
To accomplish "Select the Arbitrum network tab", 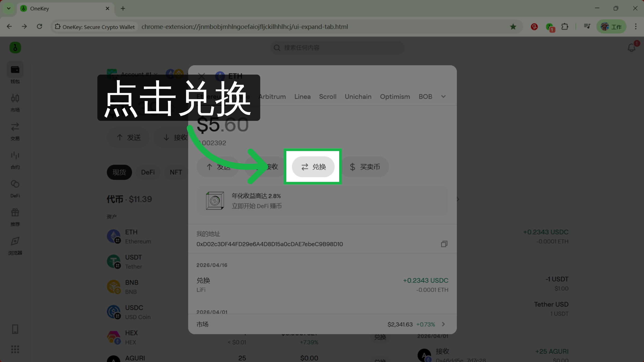I will pyautogui.click(x=272, y=97).
